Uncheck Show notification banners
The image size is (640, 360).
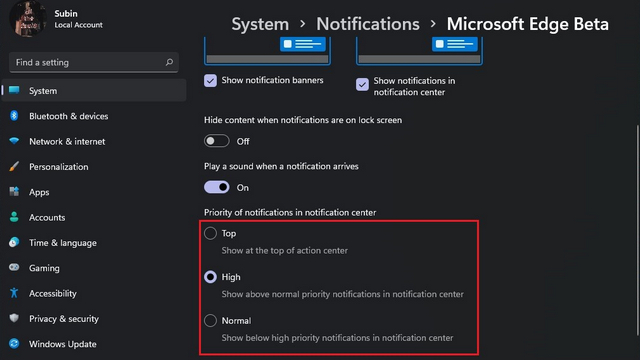[210, 80]
